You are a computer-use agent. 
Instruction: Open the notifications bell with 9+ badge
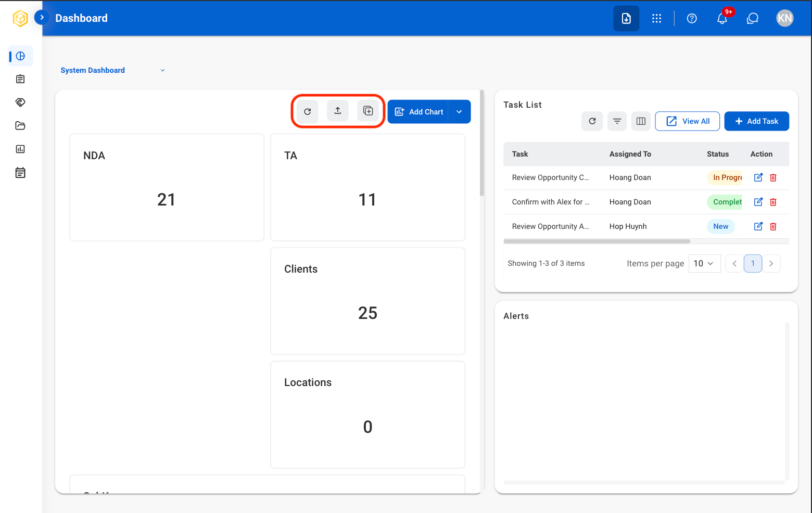(x=722, y=18)
